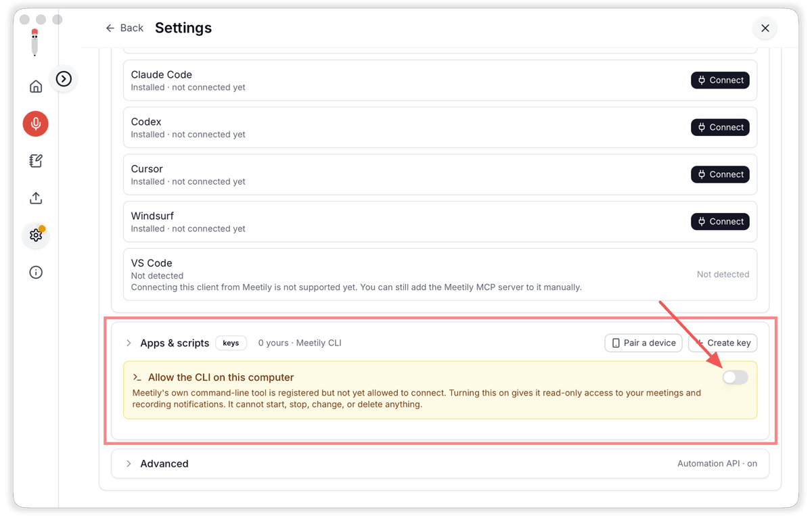Click the keys badge
Image resolution: width=812 pixels, height=516 pixels.
(231, 343)
